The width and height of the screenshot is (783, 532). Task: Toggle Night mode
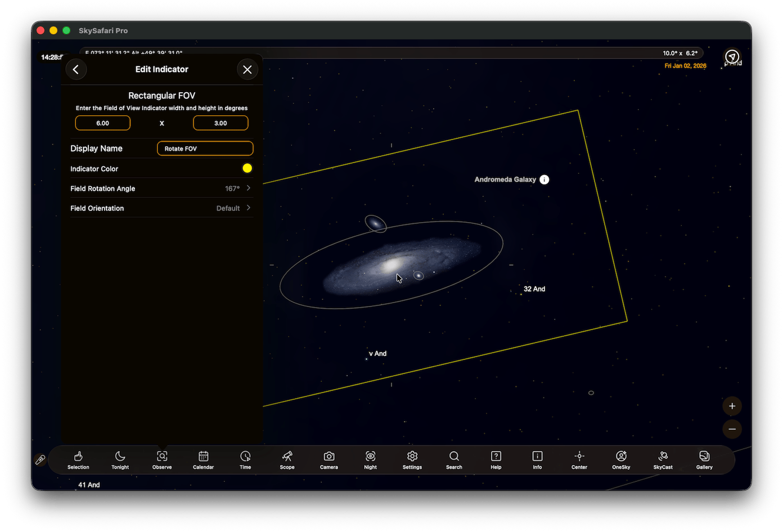point(371,460)
